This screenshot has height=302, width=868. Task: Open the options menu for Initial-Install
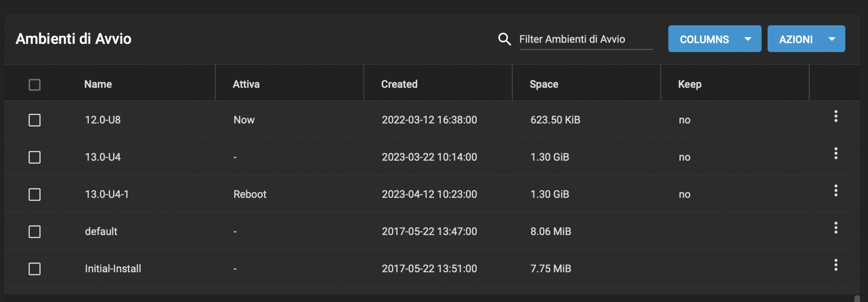[835, 264]
